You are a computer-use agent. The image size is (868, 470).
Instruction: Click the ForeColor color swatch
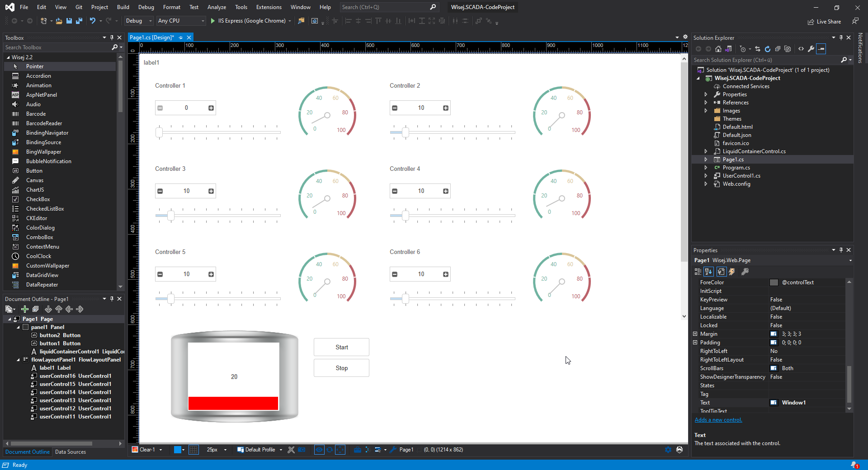pyautogui.click(x=774, y=282)
